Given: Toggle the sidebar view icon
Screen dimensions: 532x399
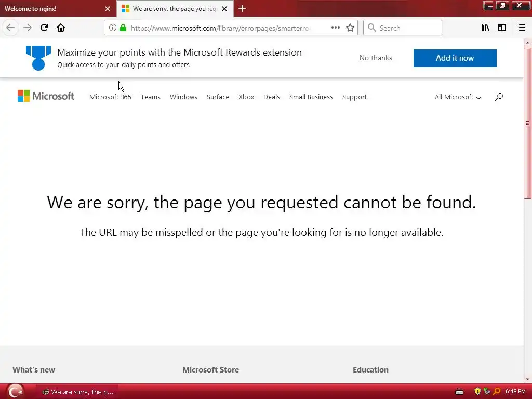Looking at the screenshot, I should 502,28.
